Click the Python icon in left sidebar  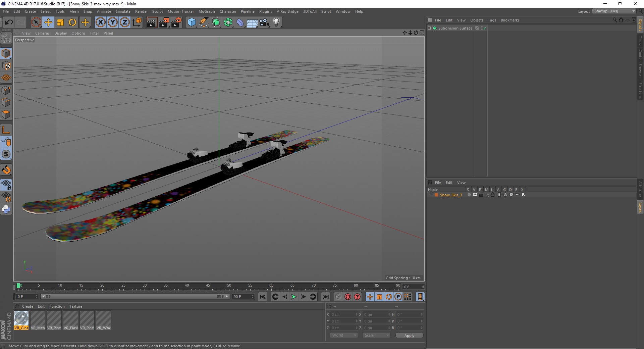point(6,209)
